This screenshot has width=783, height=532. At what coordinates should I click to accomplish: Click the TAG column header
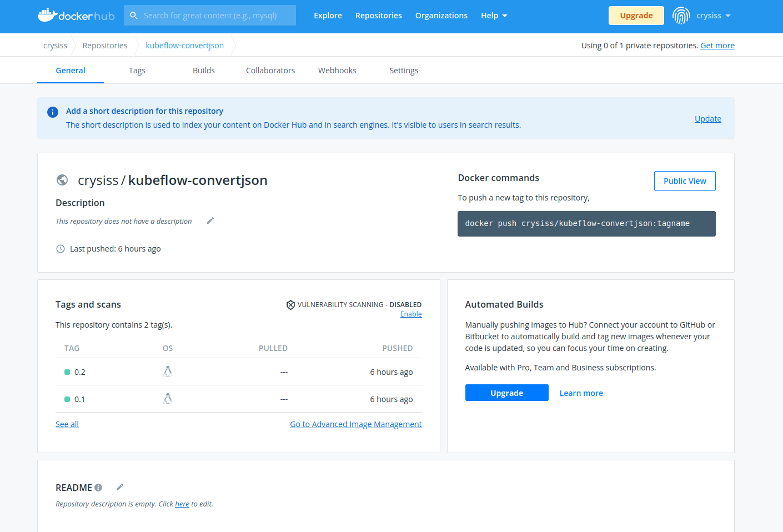click(x=72, y=348)
